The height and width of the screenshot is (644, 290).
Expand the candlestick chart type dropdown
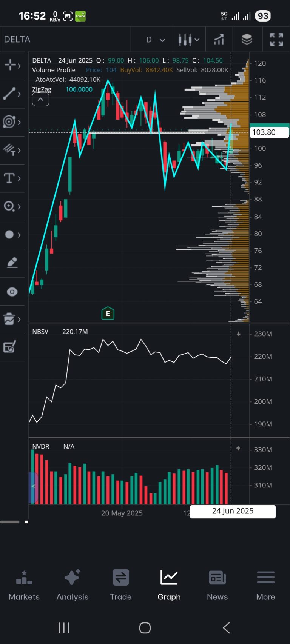tap(189, 40)
